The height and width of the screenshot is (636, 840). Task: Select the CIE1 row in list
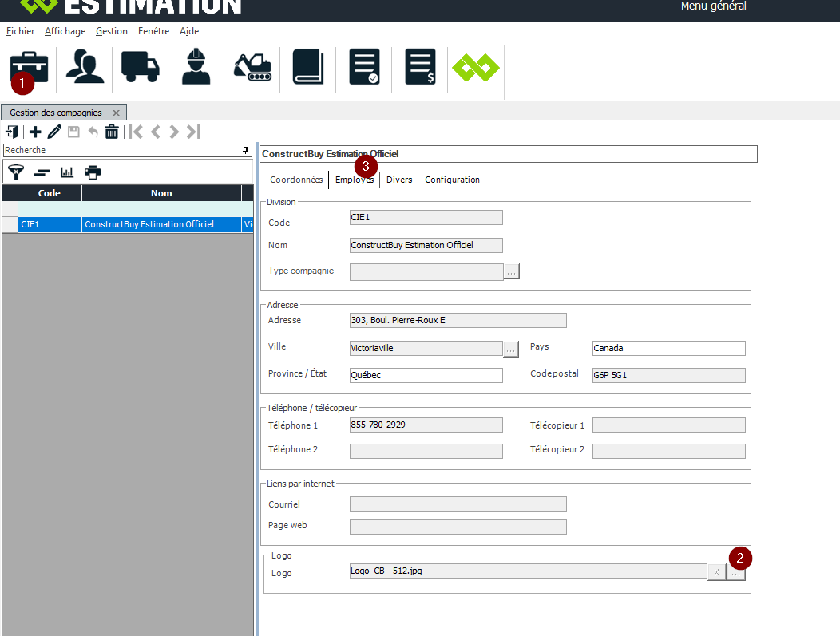click(128, 224)
